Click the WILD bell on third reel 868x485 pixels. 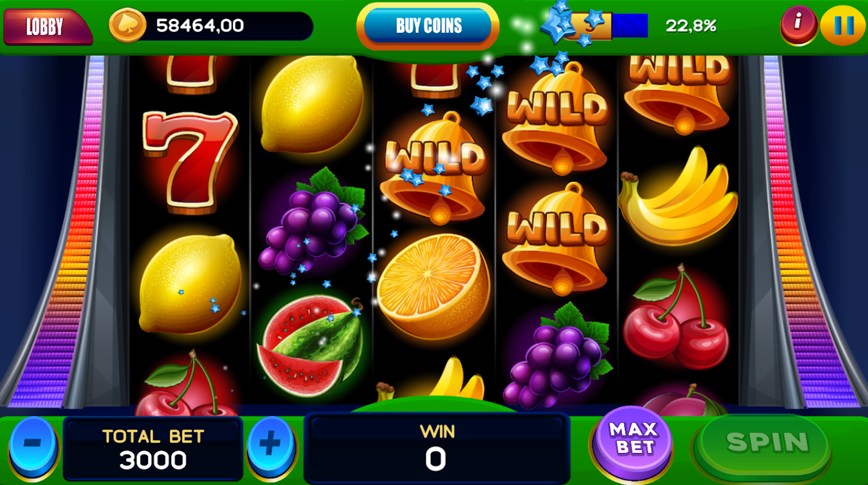point(434,167)
